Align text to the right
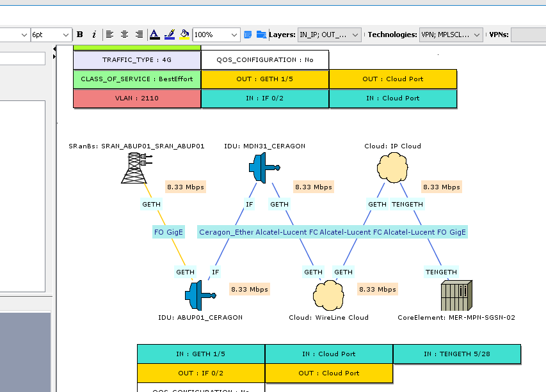Viewport: 546px width, 392px height. tap(139, 35)
